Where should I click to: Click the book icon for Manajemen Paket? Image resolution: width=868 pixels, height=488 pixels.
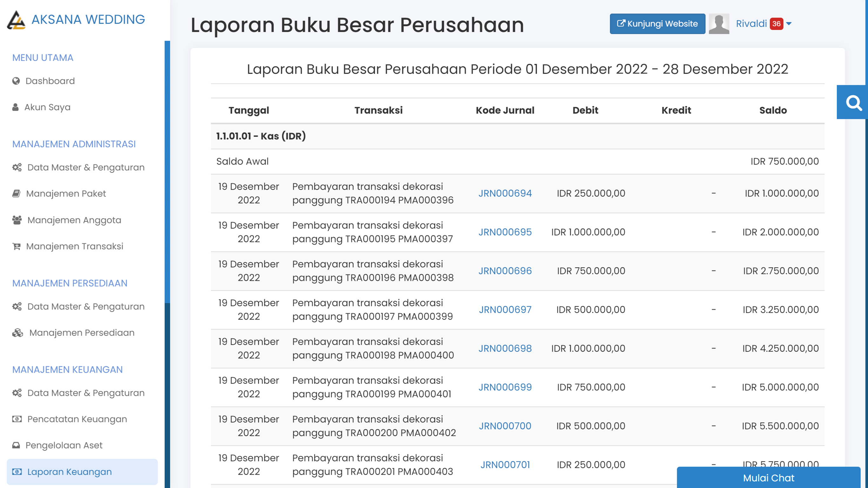[x=16, y=193]
